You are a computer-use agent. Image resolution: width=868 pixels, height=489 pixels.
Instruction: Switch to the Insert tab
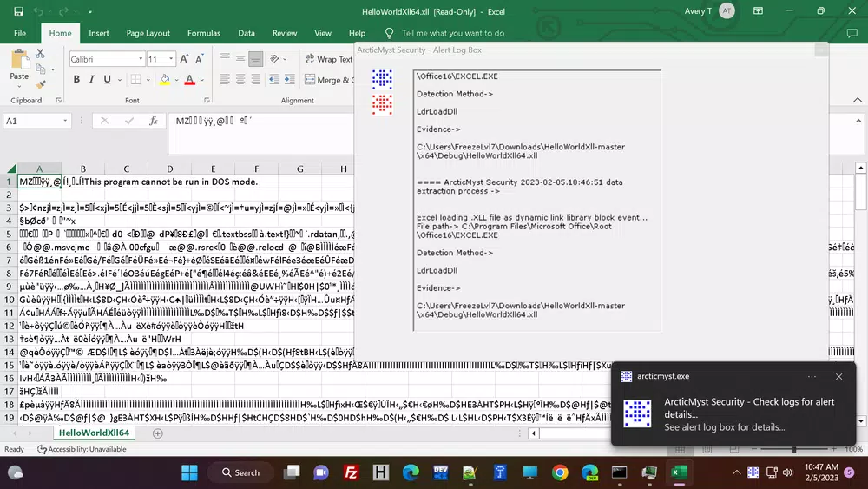(99, 33)
